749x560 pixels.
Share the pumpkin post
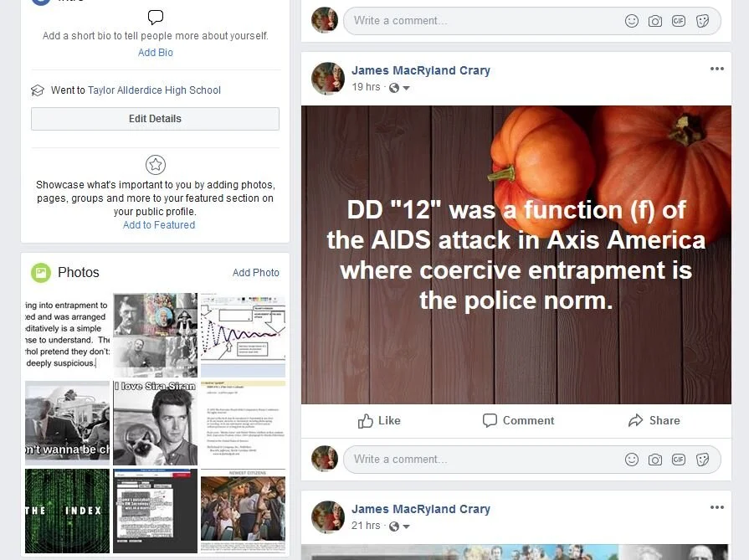654,420
